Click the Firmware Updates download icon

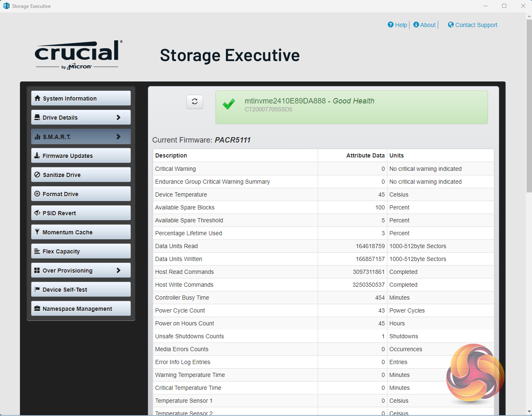37,156
